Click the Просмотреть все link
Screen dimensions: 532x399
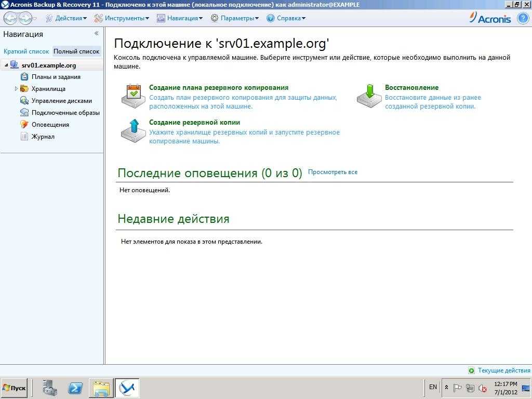click(x=332, y=172)
